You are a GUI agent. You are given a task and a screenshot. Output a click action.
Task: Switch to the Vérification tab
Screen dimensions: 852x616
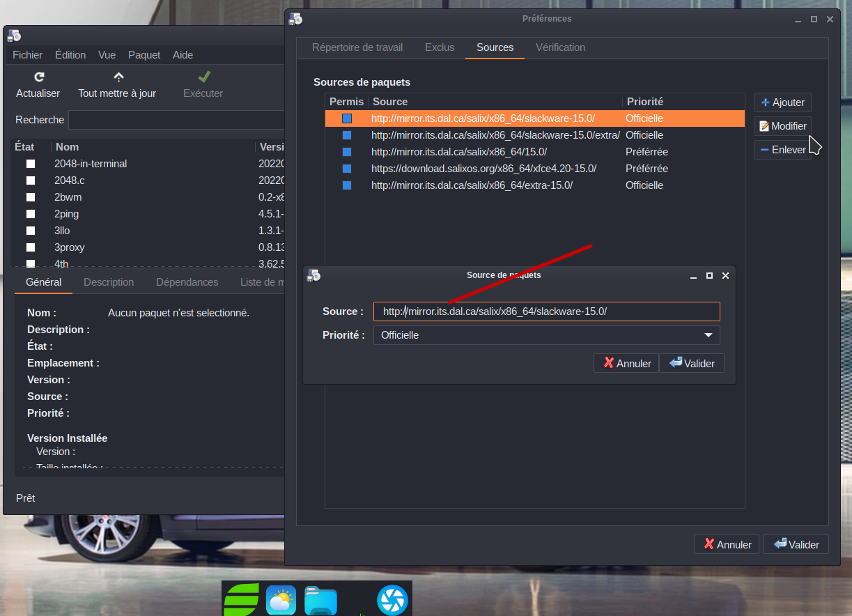click(x=560, y=47)
